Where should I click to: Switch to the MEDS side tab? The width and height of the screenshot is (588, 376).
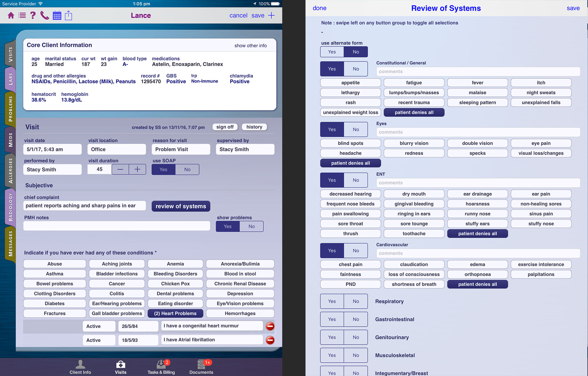click(10, 140)
